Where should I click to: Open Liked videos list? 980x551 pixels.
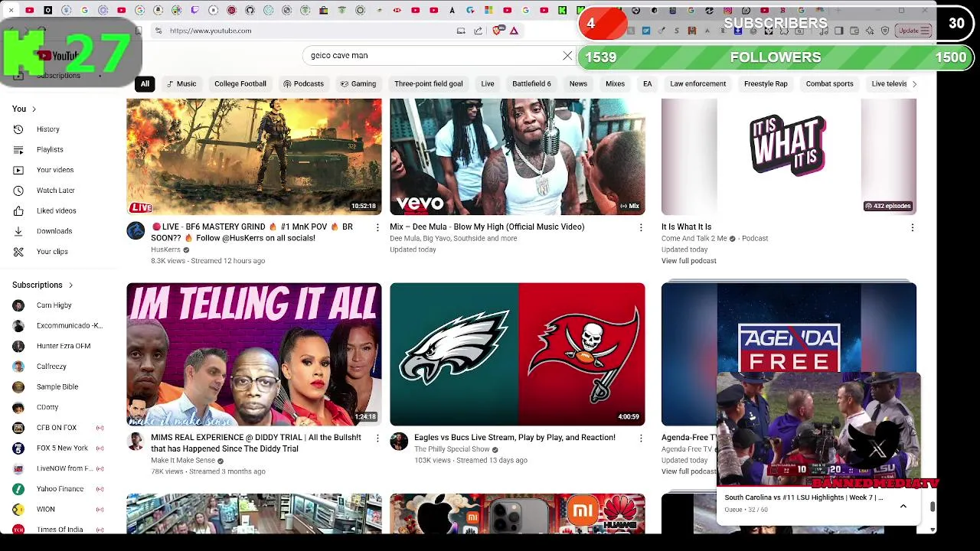[56, 210]
